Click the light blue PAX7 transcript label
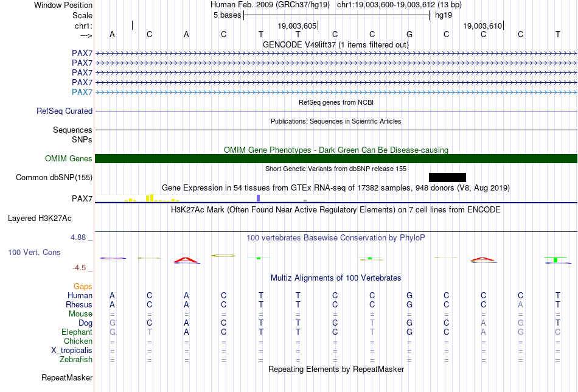Screen dimensions: 578x392 click(x=82, y=92)
